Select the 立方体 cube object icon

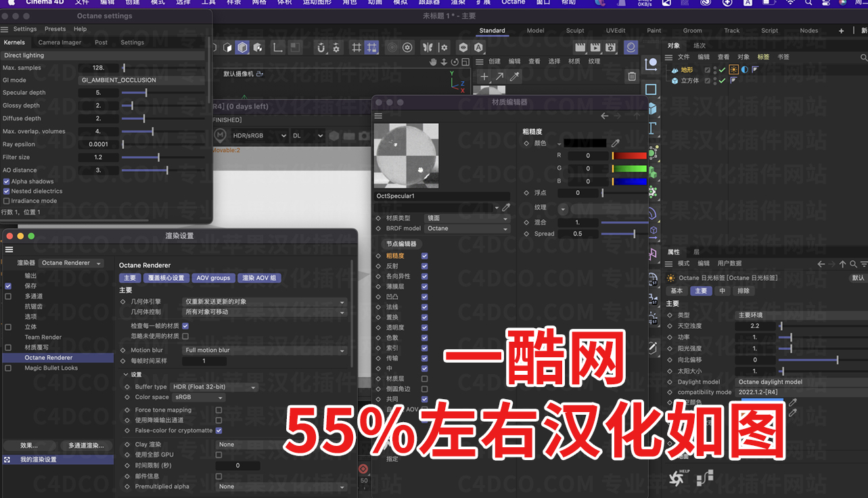675,81
